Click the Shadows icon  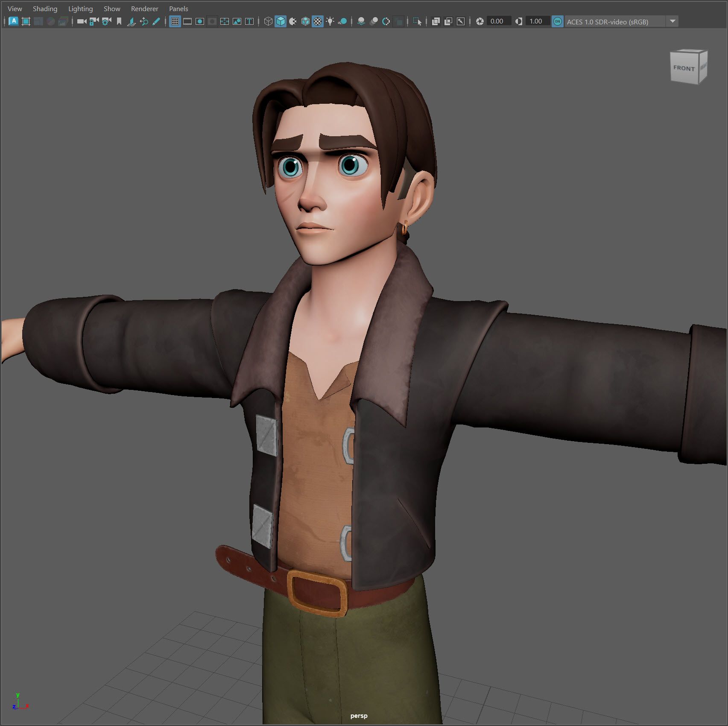[342, 21]
